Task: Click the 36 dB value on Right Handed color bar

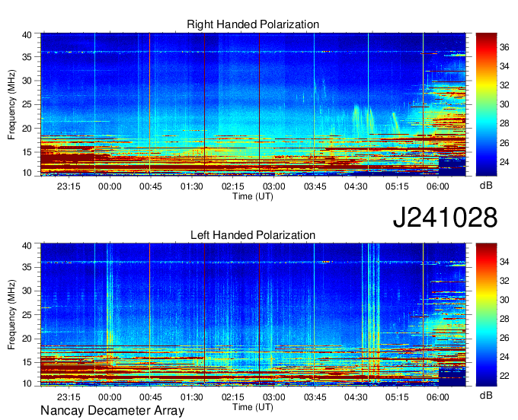Action: coord(504,47)
